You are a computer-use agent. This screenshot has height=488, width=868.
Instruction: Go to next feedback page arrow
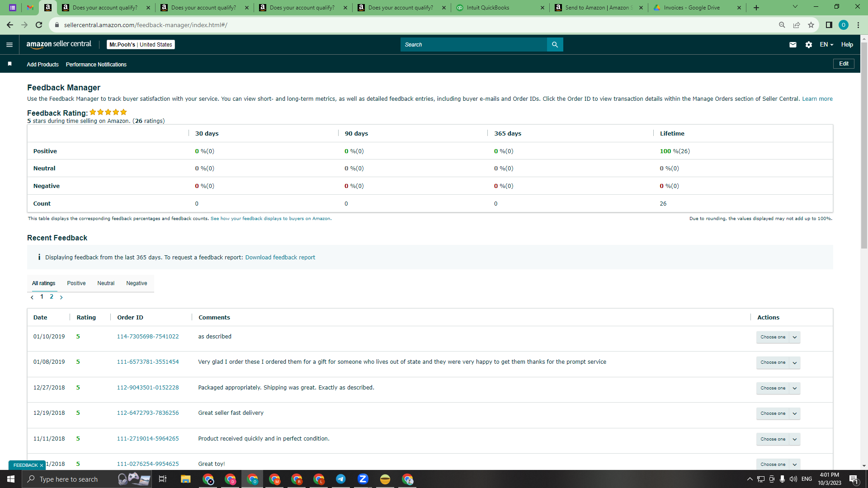[61, 297]
